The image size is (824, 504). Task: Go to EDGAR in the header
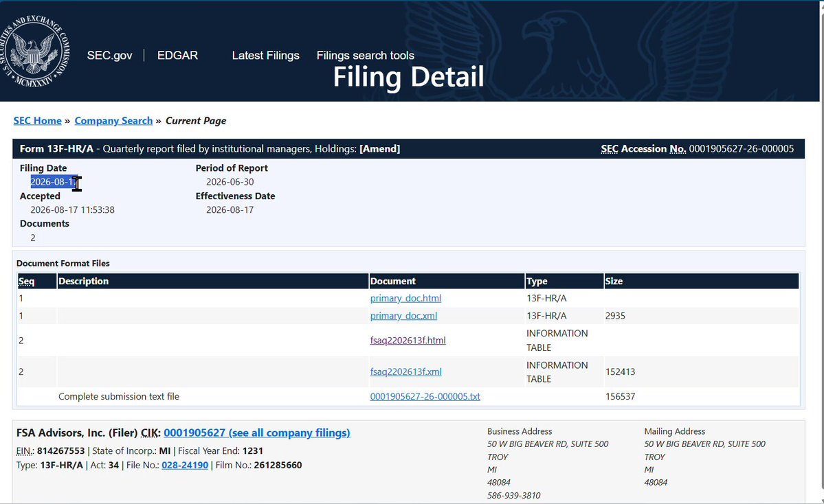177,55
